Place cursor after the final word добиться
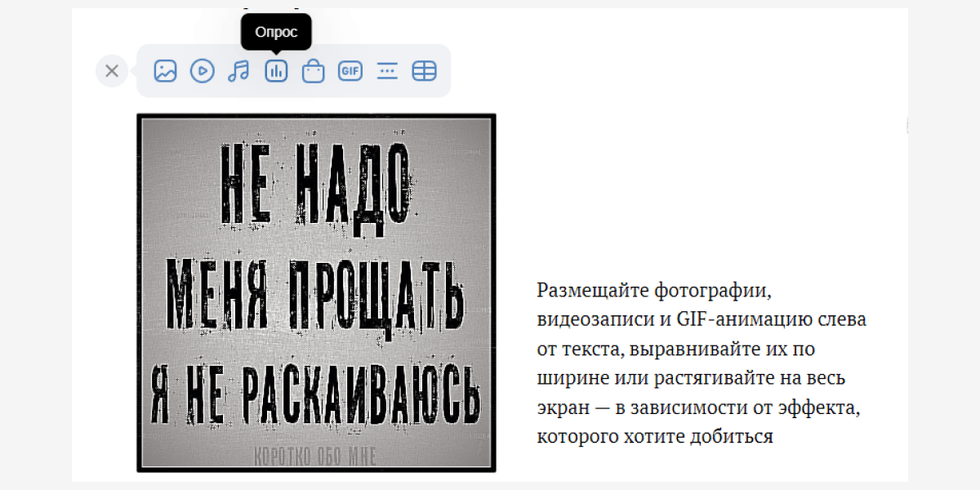Image resolution: width=980 pixels, height=490 pixels. (x=773, y=437)
